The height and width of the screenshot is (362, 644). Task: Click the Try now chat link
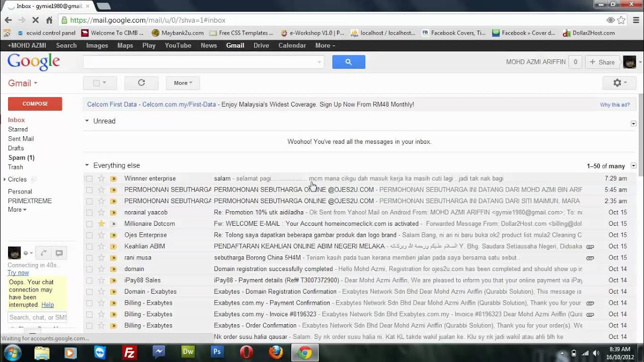[18, 273]
